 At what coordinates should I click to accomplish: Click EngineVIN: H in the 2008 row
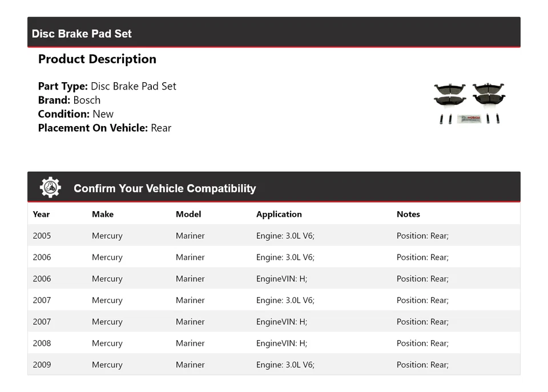281,343
